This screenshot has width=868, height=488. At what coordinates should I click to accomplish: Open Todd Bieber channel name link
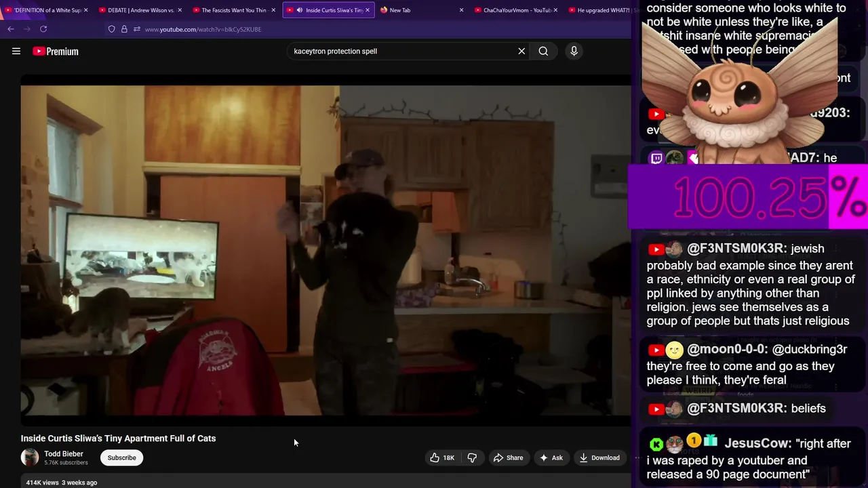pyautogui.click(x=64, y=454)
